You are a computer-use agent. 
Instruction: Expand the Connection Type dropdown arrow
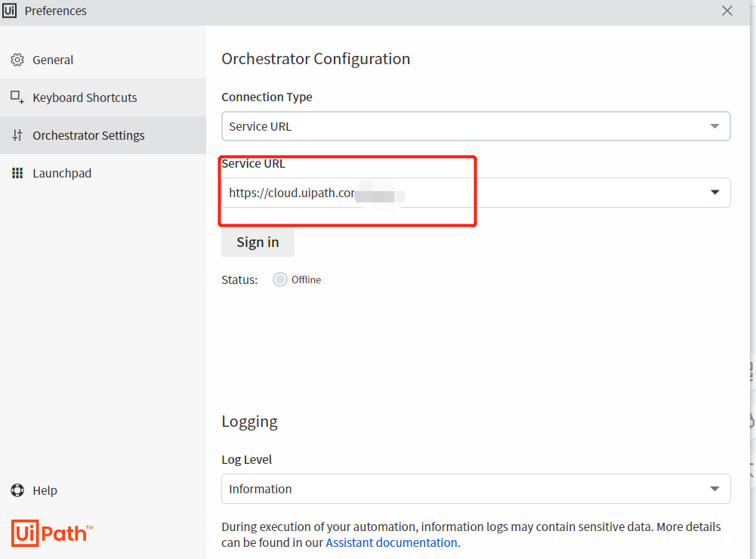(714, 126)
